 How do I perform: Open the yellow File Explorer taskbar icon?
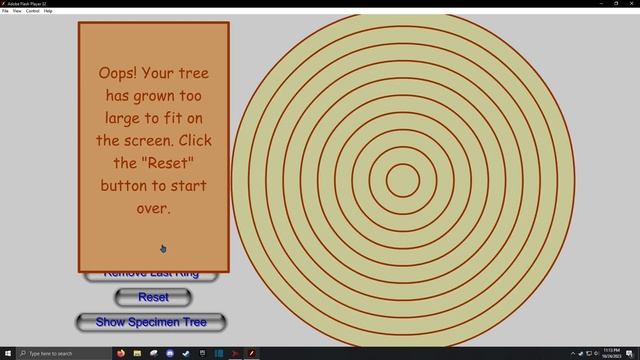(137, 353)
